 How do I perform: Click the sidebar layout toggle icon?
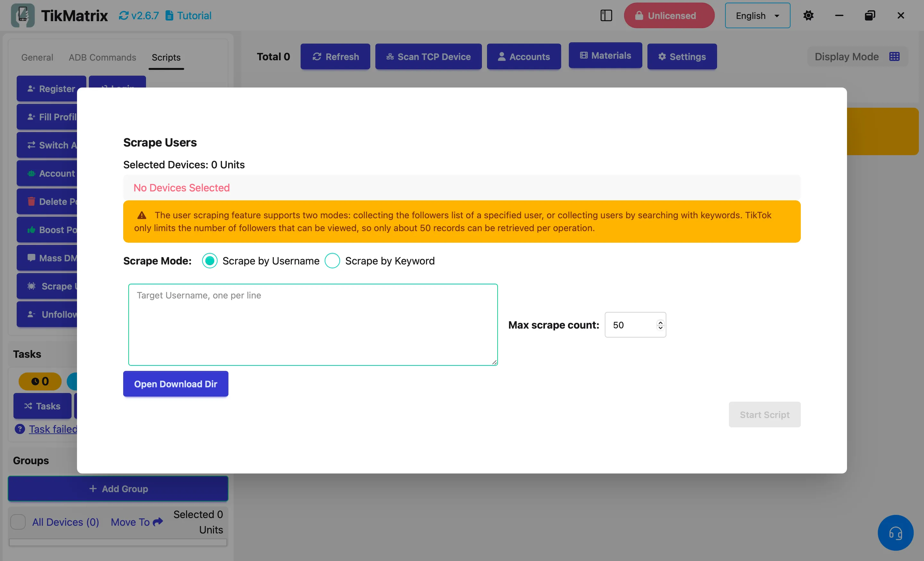tap(606, 15)
